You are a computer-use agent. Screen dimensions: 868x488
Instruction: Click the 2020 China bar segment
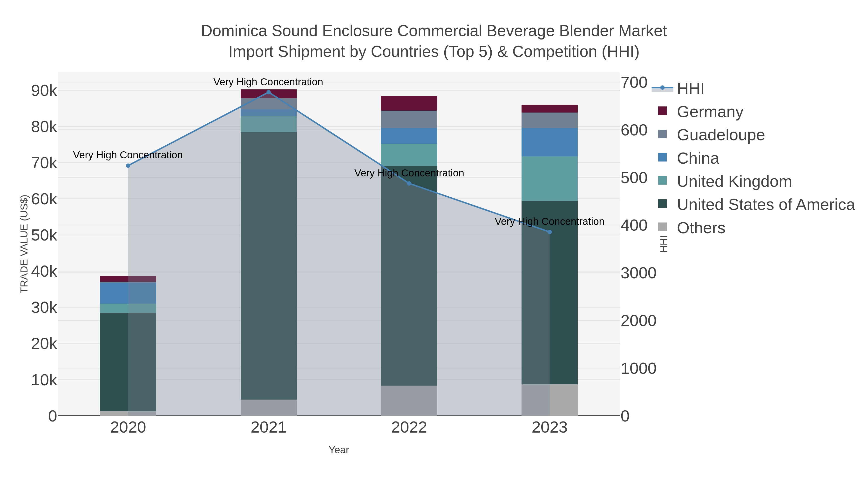point(128,293)
